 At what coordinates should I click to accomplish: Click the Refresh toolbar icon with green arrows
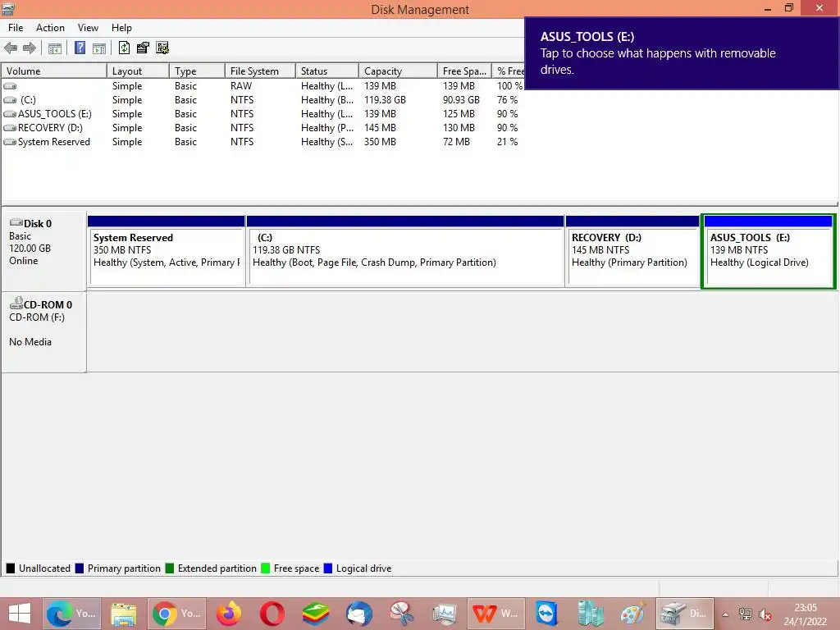(x=125, y=48)
